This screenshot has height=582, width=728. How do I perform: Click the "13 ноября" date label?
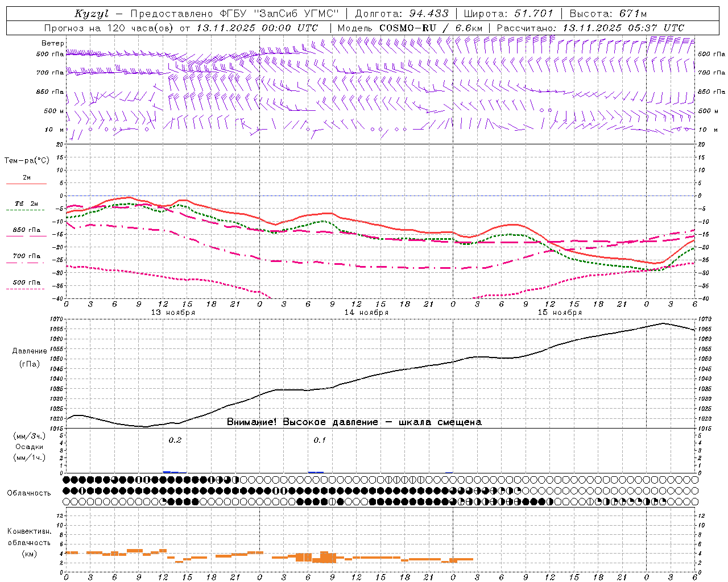point(173,313)
